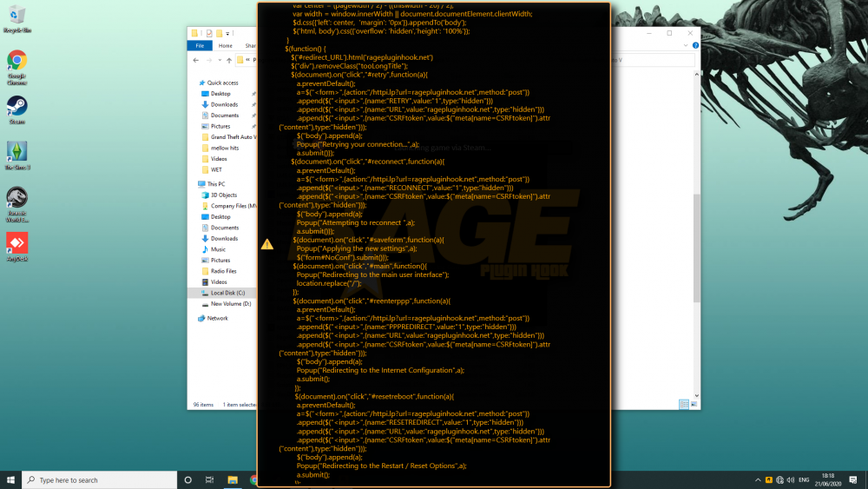Switch to the Home ribbon tab
Viewport: 868px width, 489px height.
(225, 46)
